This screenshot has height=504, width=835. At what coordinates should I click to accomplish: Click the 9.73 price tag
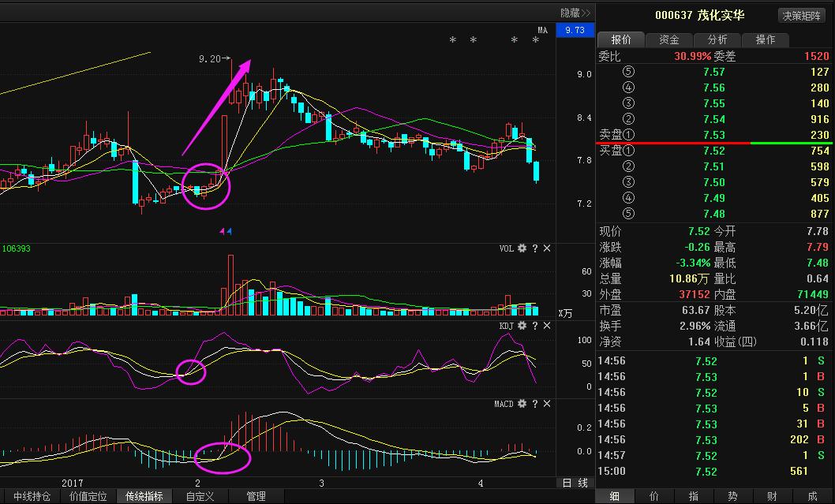(575, 30)
